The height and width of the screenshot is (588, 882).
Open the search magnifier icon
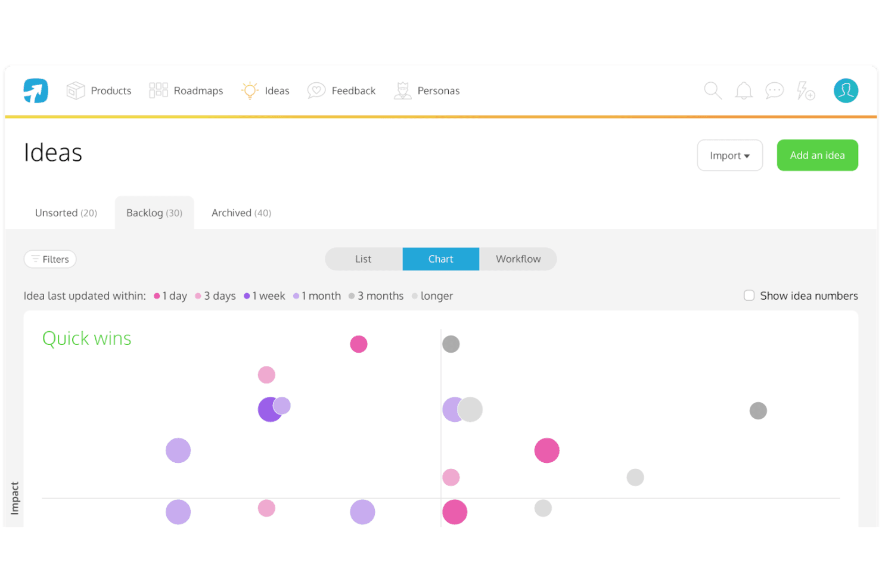[x=713, y=91]
